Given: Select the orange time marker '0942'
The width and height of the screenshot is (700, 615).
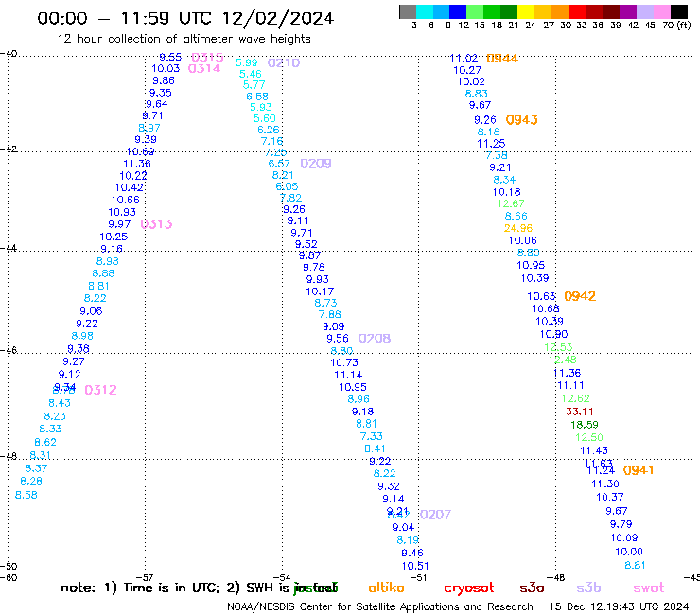Looking at the screenshot, I should pos(580,296).
